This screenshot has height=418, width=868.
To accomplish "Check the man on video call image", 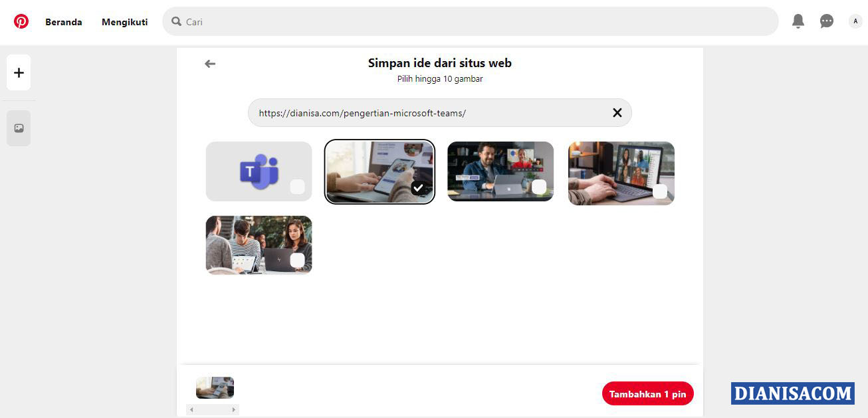I will click(538, 187).
